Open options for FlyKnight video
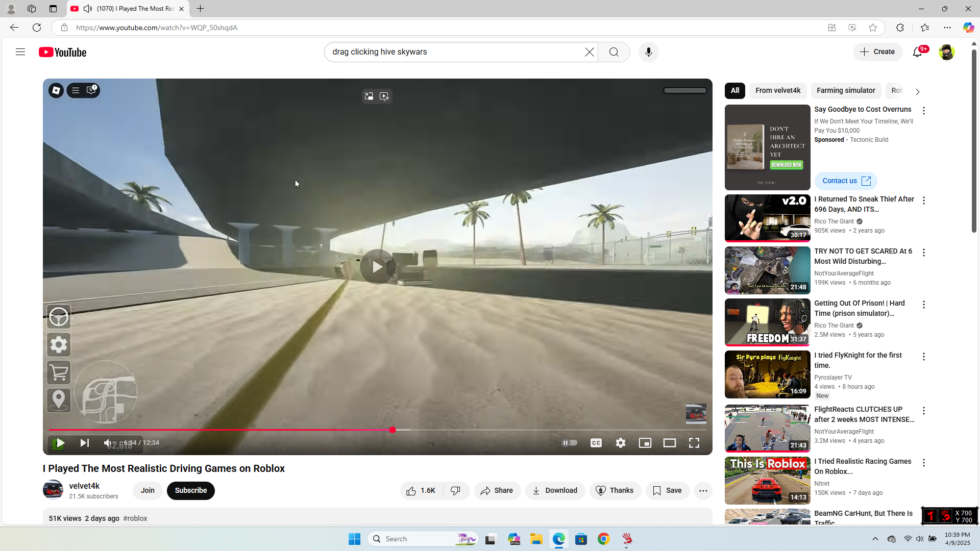This screenshot has width=980, height=551. (924, 357)
